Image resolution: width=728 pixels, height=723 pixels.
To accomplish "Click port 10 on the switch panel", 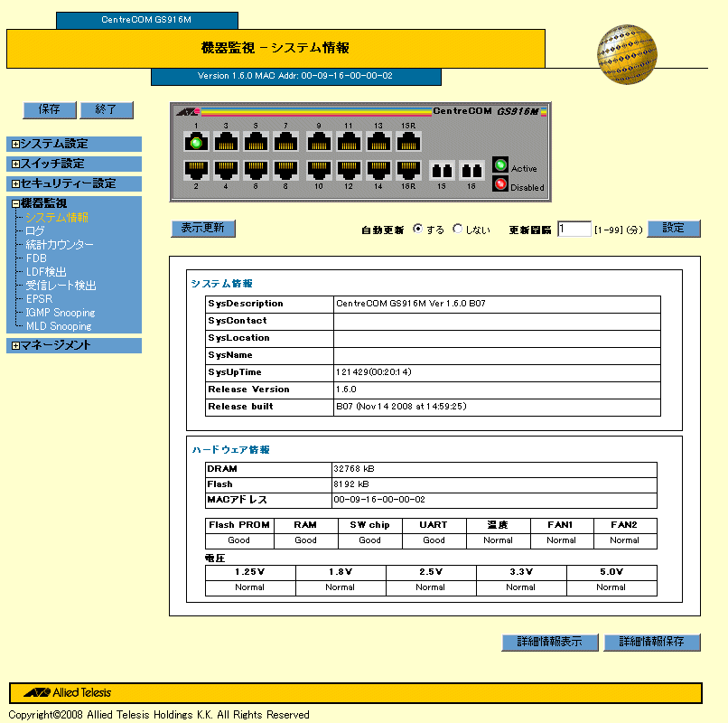I will (319, 169).
